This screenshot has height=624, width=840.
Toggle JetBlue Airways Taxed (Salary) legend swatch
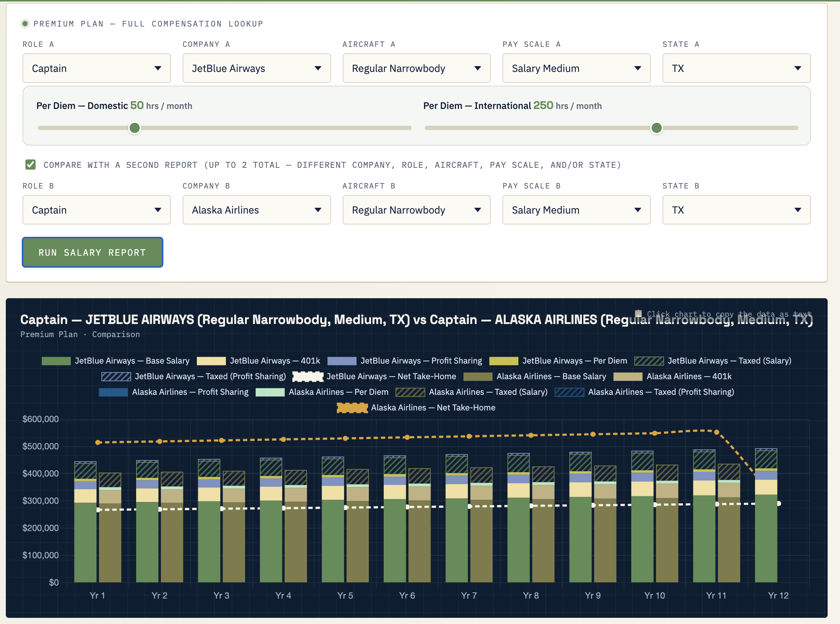pyautogui.click(x=649, y=361)
